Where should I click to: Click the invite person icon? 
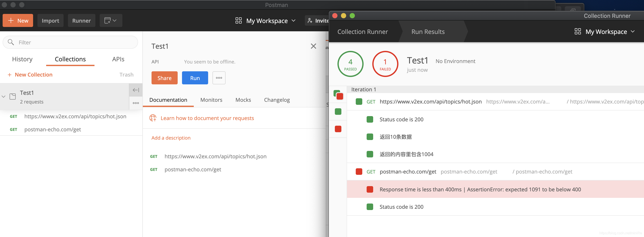310,20
